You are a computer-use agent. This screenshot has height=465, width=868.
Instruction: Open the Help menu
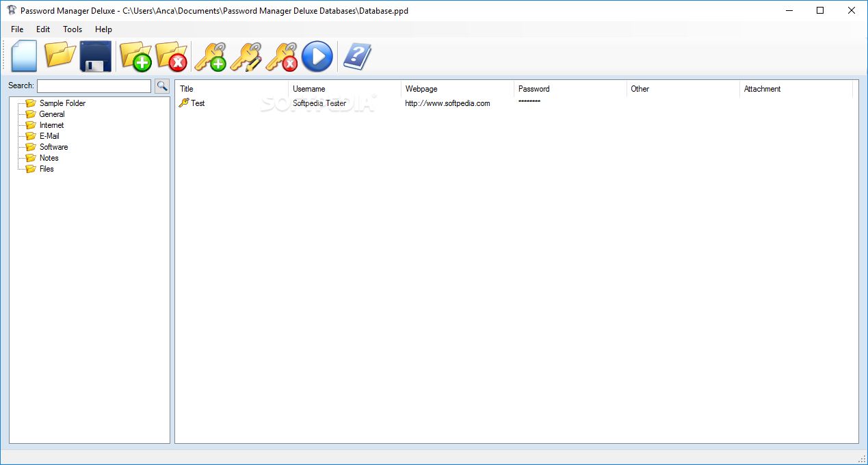pos(103,29)
